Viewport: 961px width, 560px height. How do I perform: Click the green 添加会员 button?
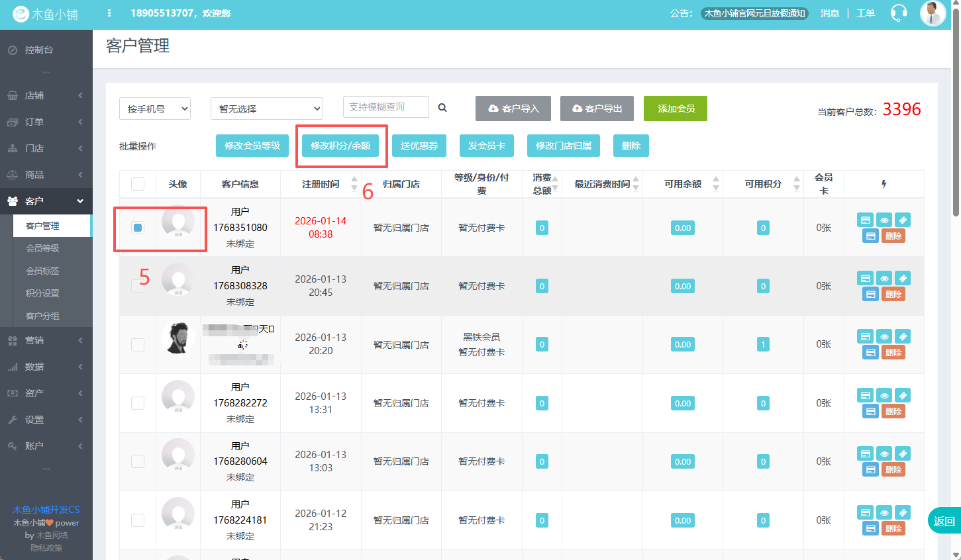click(x=675, y=109)
